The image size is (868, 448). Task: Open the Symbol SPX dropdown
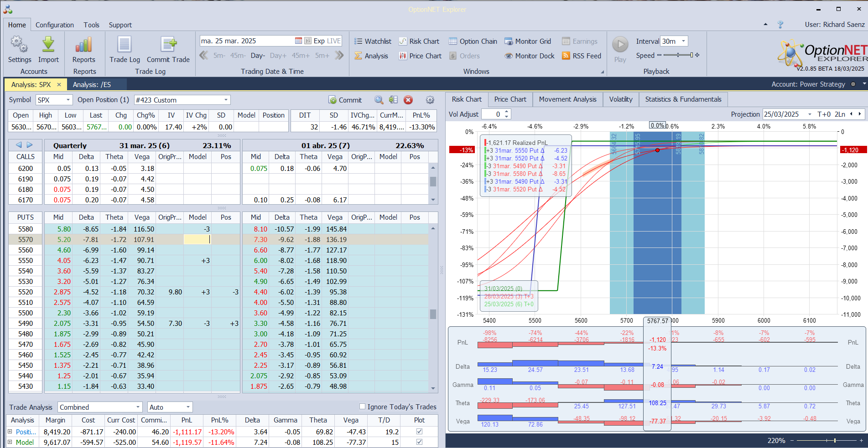click(x=68, y=100)
